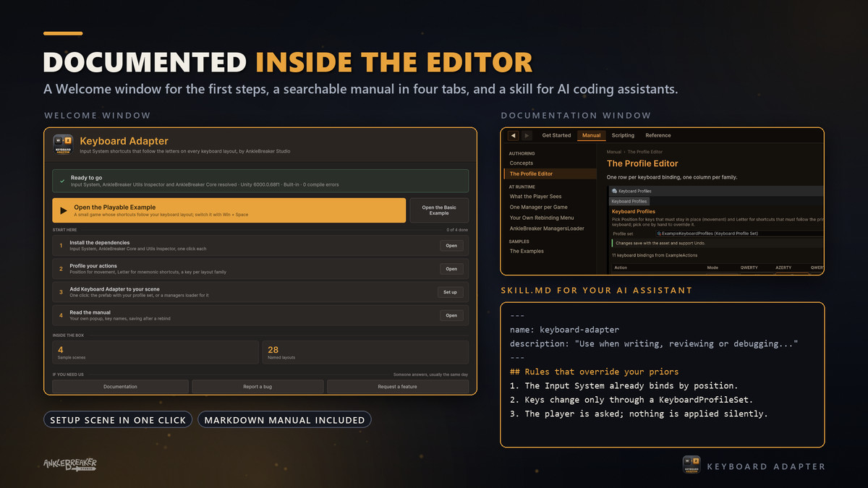
Task: Click the description line in SKILL.md
Action: pyautogui.click(x=654, y=344)
